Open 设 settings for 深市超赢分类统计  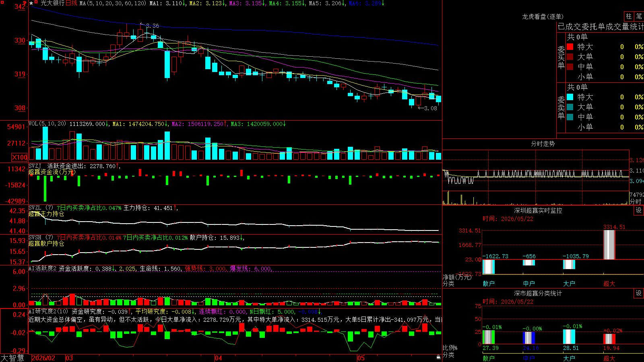tap(639, 293)
